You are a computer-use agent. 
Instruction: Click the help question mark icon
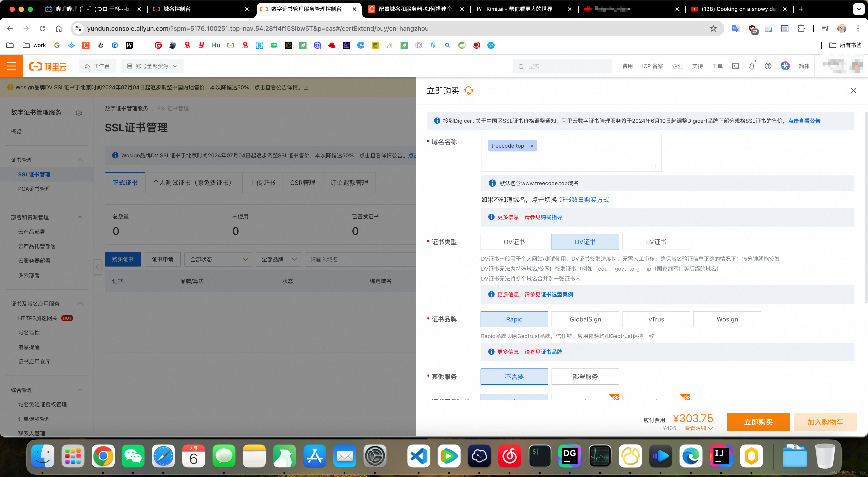tap(768, 66)
